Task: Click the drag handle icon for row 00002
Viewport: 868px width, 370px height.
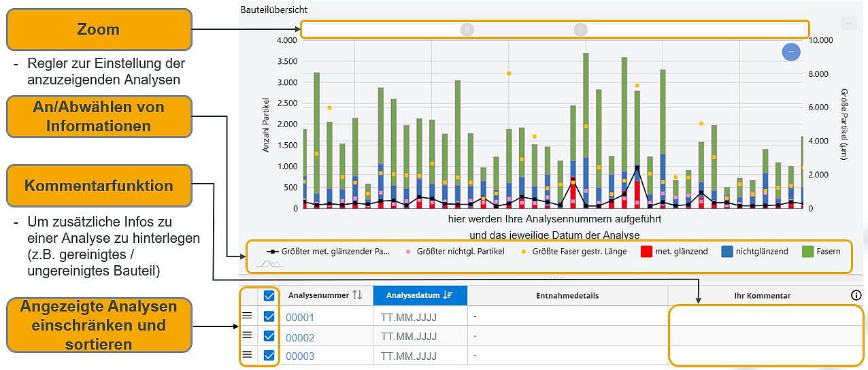Action: (248, 335)
